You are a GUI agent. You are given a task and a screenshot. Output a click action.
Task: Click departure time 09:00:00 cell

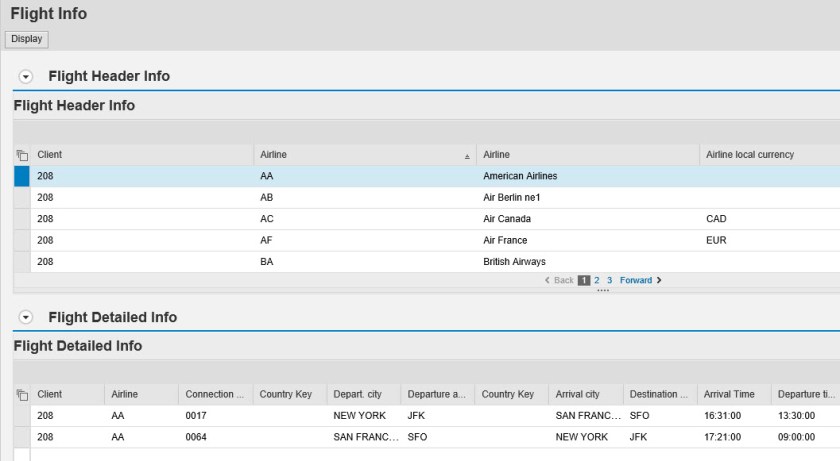(x=806, y=437)
